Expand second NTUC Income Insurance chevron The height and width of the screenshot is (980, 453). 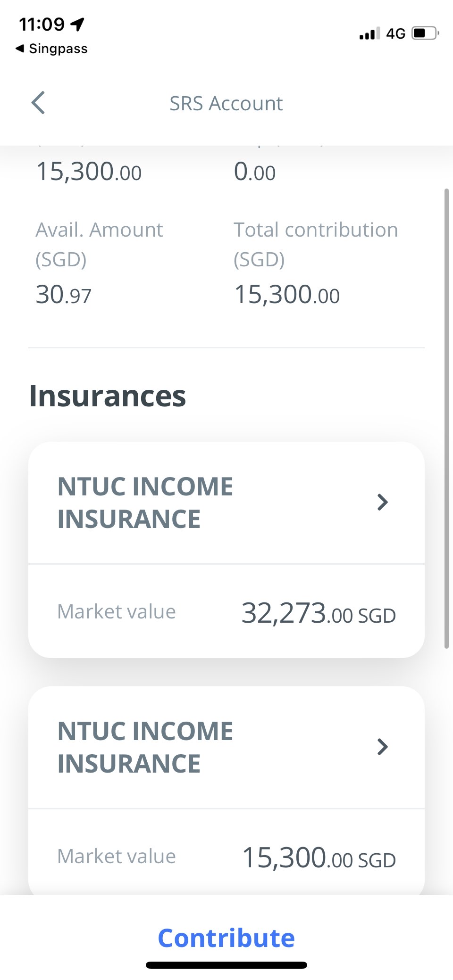[x=382, y=747]
